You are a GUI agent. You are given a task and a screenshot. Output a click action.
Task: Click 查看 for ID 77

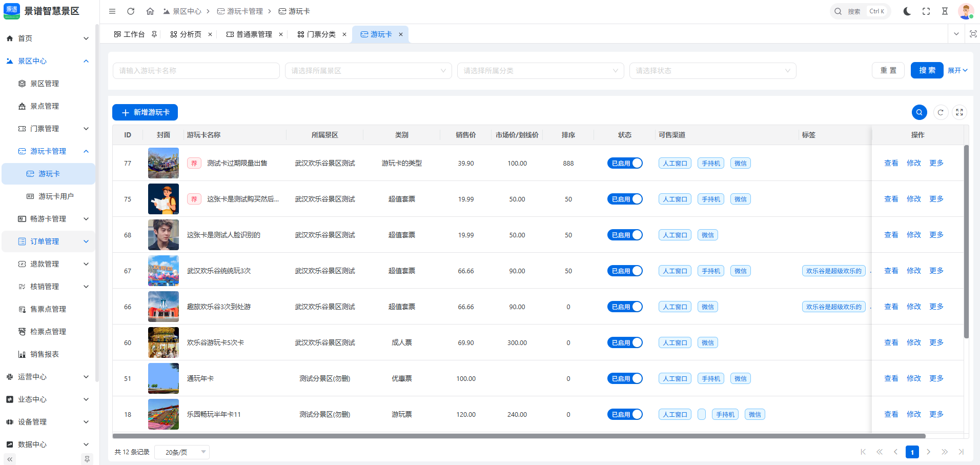(x=891, y=163)
